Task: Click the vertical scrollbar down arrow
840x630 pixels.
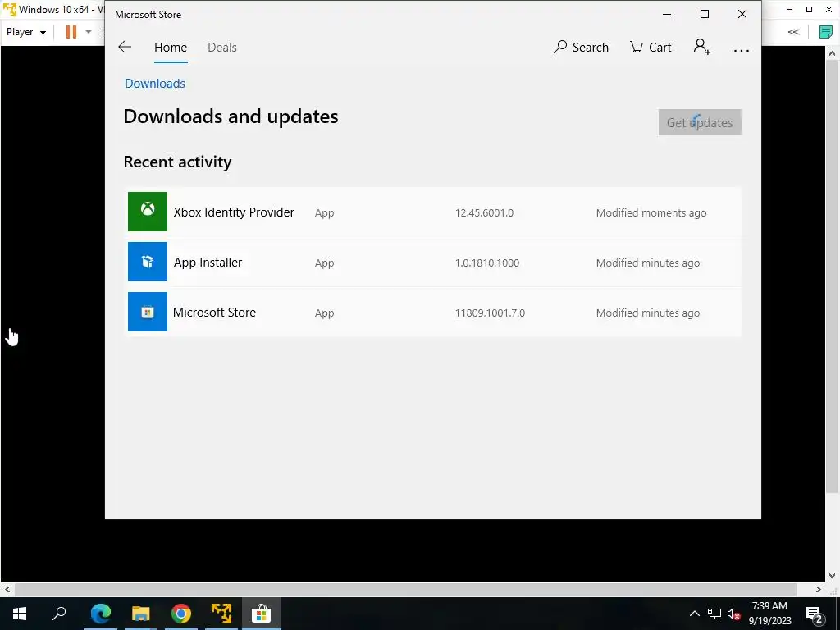Action: coord(832,577)
